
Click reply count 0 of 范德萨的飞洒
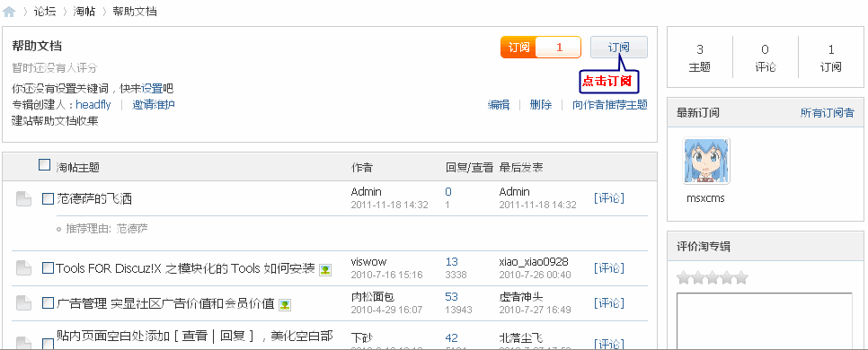coord(448,192)
